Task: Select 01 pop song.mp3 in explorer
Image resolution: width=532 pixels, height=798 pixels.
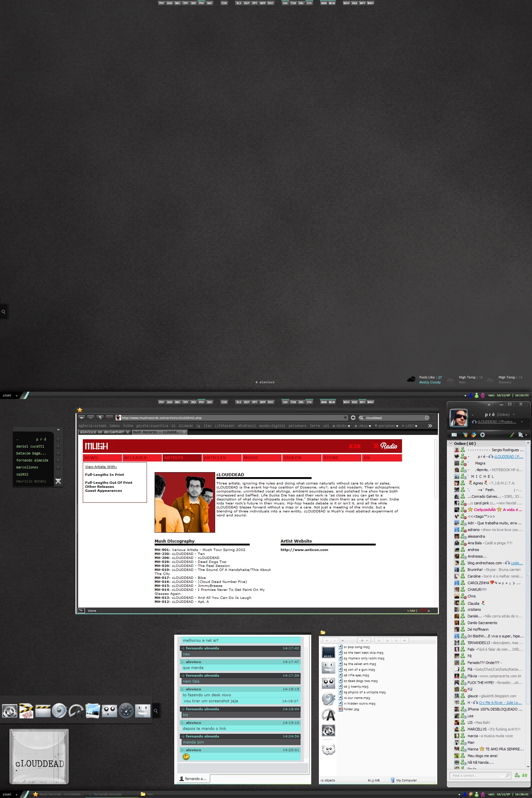Action: pos(354,647)
